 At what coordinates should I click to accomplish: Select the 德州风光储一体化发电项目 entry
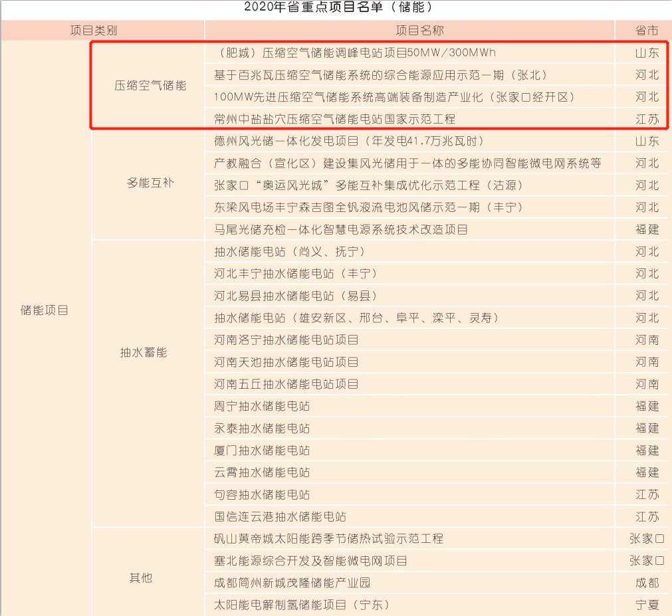348,141
